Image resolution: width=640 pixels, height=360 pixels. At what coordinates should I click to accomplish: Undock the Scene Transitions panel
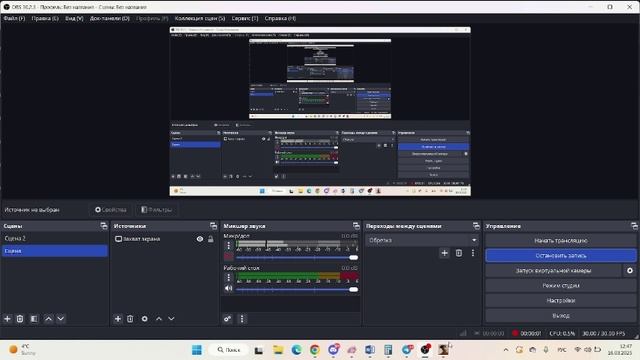476,226
